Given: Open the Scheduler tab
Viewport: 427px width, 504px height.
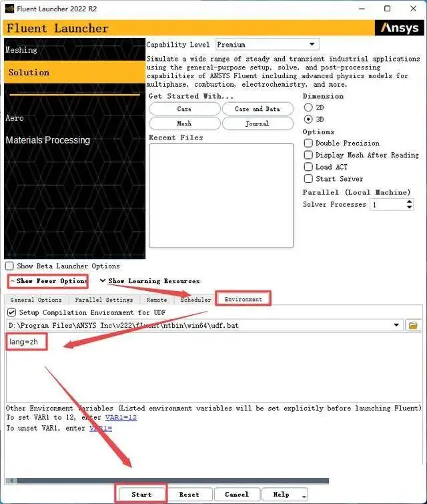Looking at the screenshot, I should pos(195,300).
